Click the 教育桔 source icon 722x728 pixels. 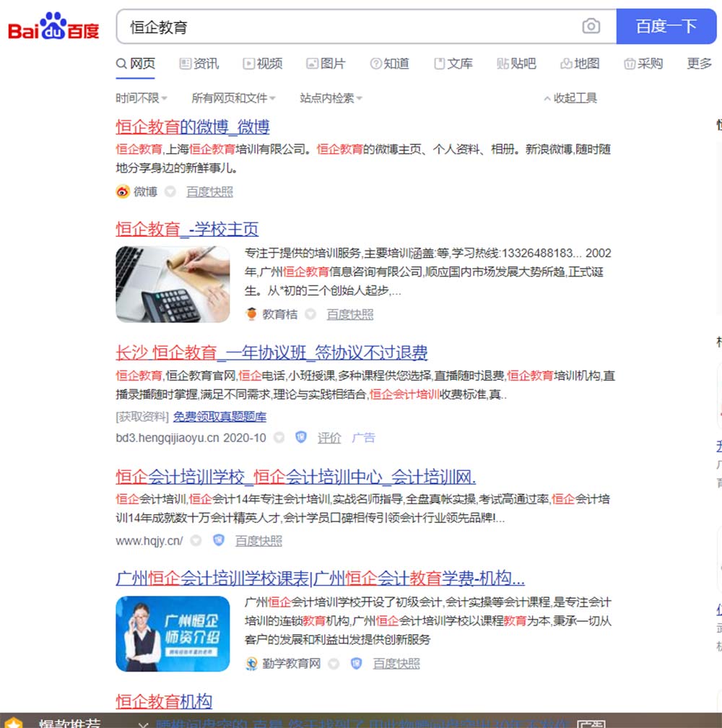coord(251,314)
